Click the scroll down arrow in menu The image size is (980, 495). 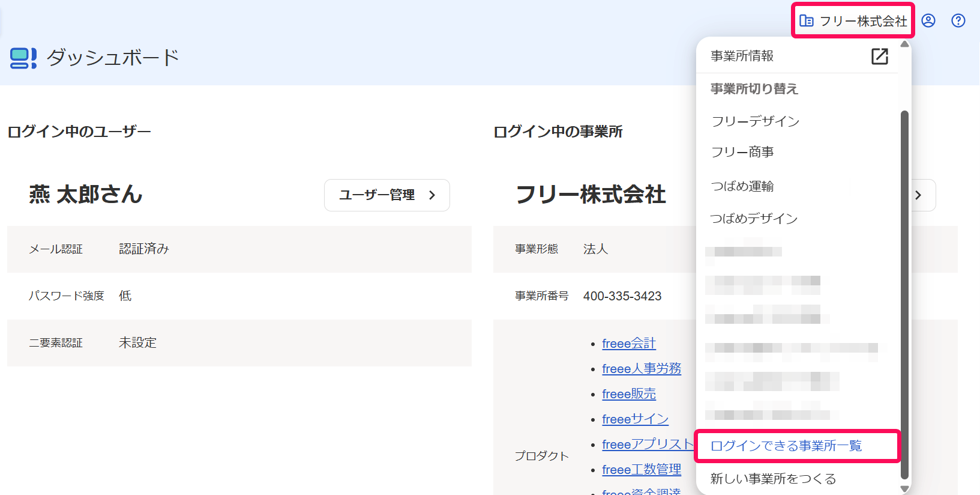tap(905, 489)
